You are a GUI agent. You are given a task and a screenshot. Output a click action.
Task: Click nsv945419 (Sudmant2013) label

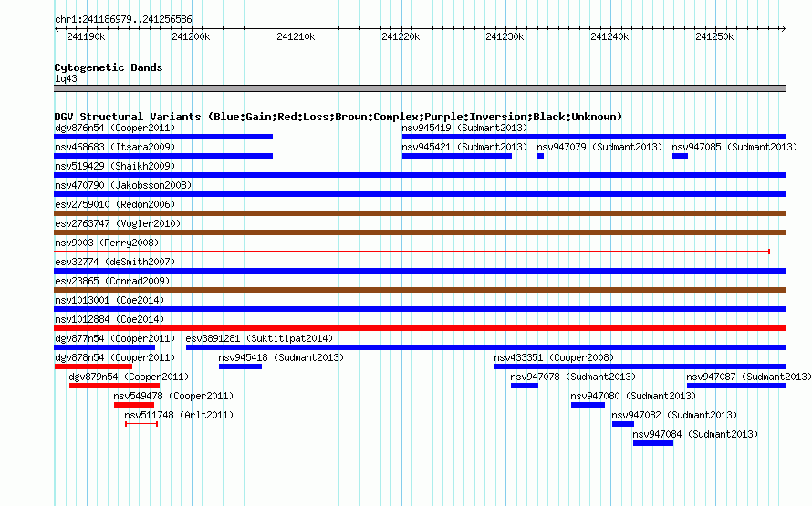pyautogui.click(x=464, y=128)
